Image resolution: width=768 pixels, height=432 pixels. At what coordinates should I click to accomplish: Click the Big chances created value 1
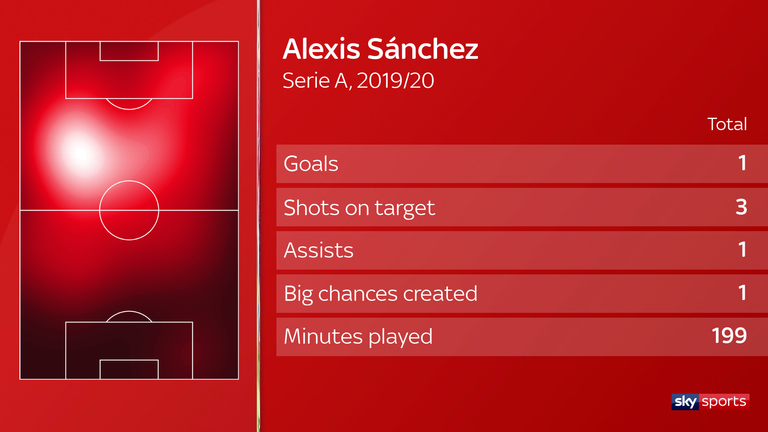tap(743, 293)
